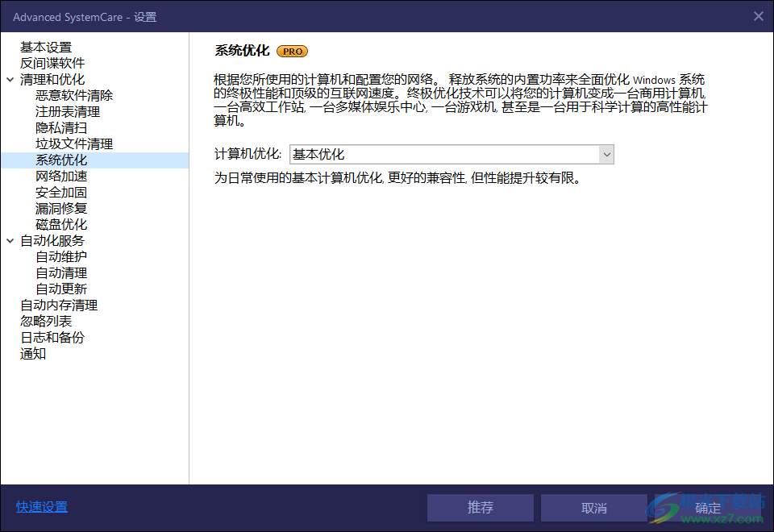
Task: Select 垃圾文件清理 in the tree
Action: pos(74,143)
